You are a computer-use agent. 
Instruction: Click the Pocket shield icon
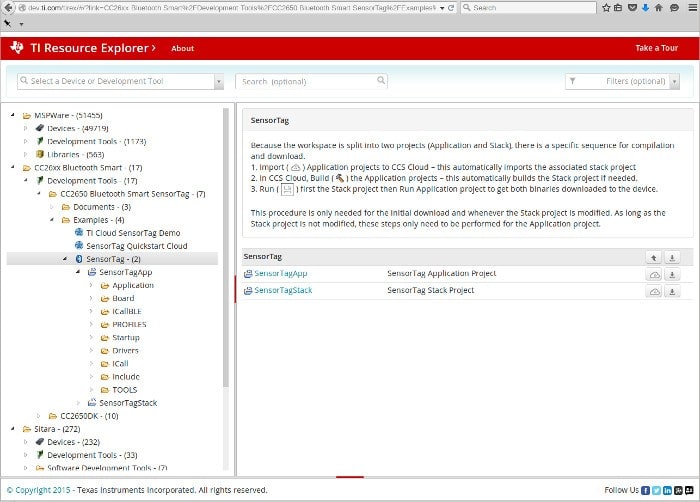(632, 8)
